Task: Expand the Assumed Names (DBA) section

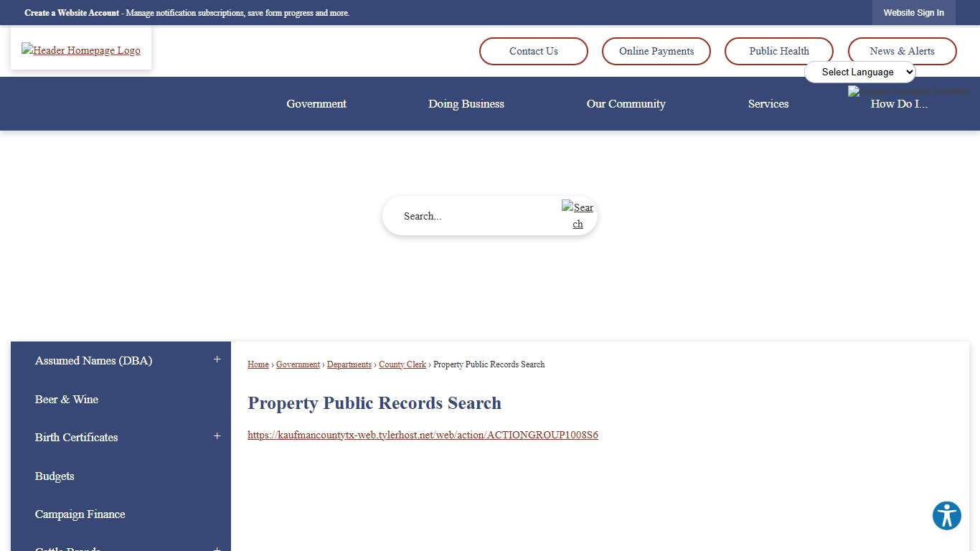Action: (217, 359)
